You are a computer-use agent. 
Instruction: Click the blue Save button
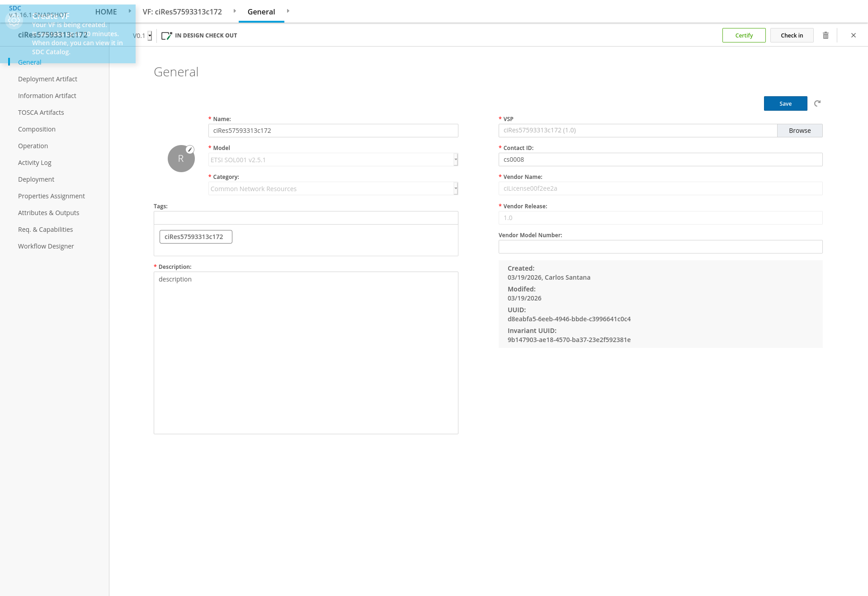785,103
